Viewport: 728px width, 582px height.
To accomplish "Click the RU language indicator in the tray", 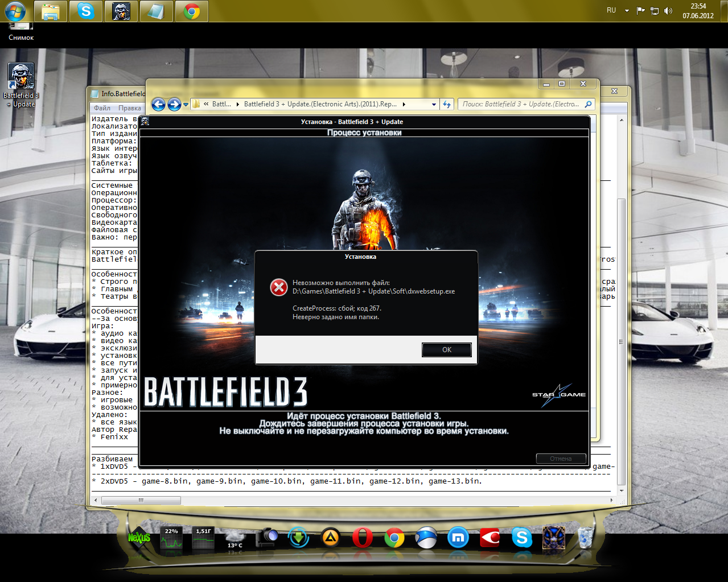I will pos(611,10).
